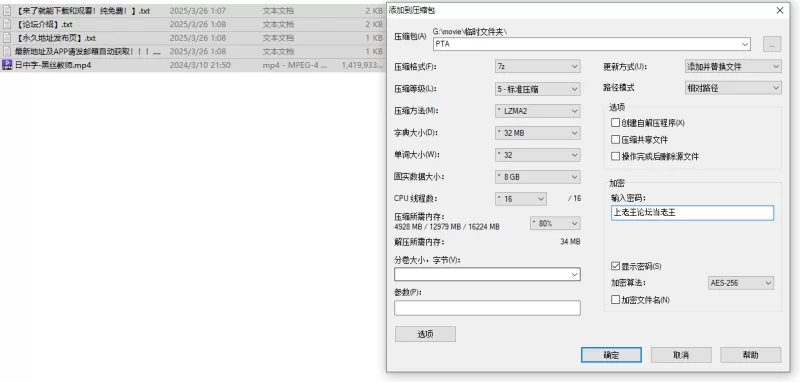This screenshot has height=382, width=800.
Task: Click the date 2024/3/10 21:50
Action: [x=199, y=65]
